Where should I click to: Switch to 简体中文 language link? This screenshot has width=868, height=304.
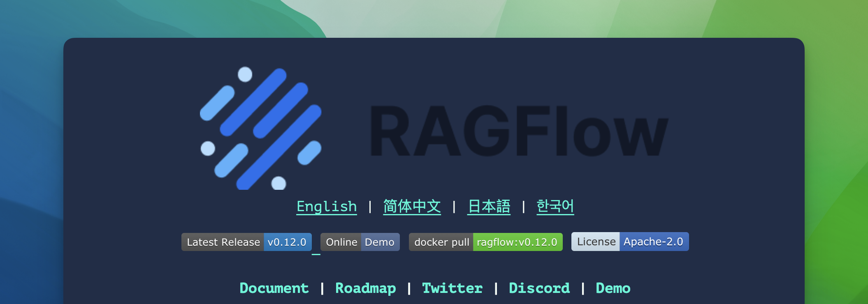coord(412,206)
